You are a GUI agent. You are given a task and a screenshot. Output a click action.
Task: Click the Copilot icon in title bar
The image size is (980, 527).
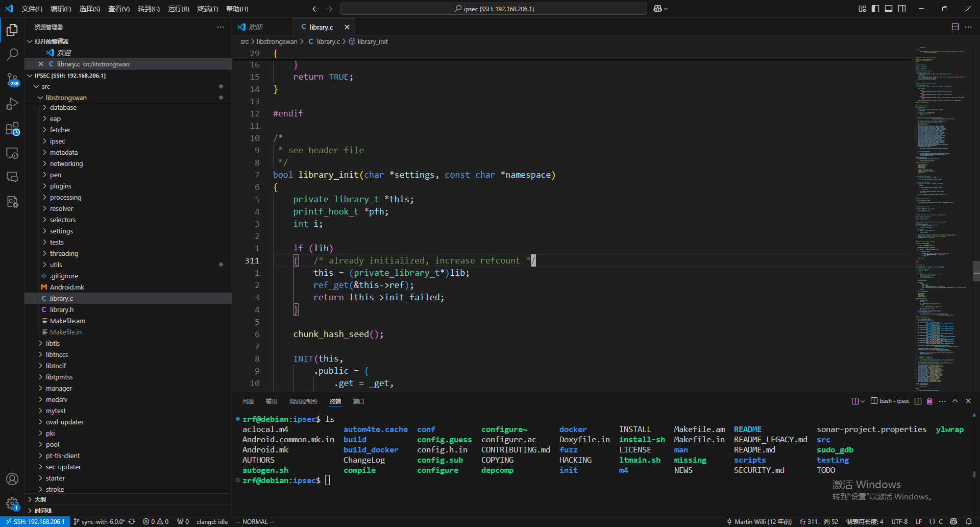pyautogui.click(x=658, y=9)
